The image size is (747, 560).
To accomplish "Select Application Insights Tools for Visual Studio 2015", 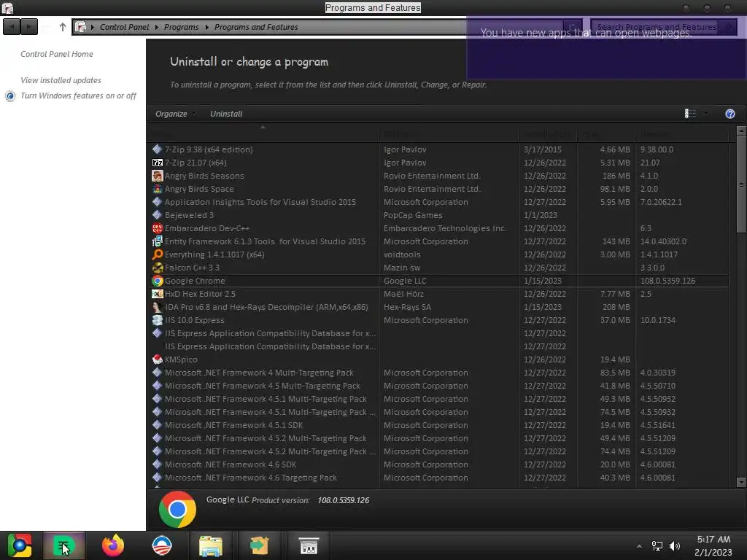I will tap(438, 202).
